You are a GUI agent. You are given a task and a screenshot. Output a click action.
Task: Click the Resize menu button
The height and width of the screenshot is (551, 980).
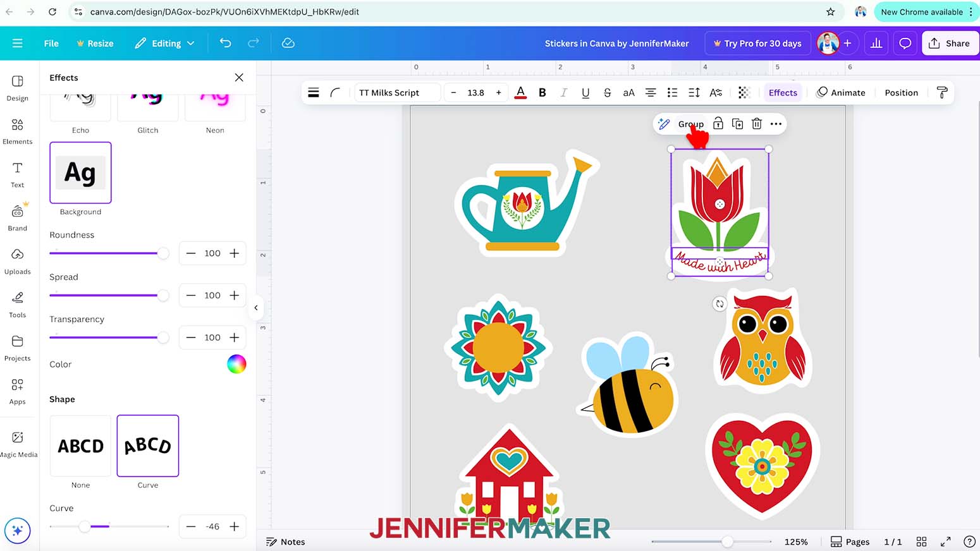click(x=95, y=44)
